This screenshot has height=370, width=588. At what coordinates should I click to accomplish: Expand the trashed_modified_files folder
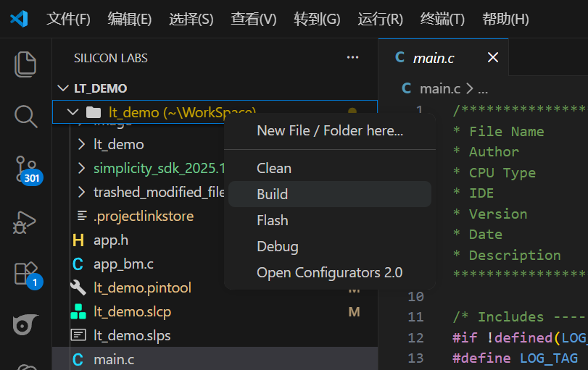(82, 193)
